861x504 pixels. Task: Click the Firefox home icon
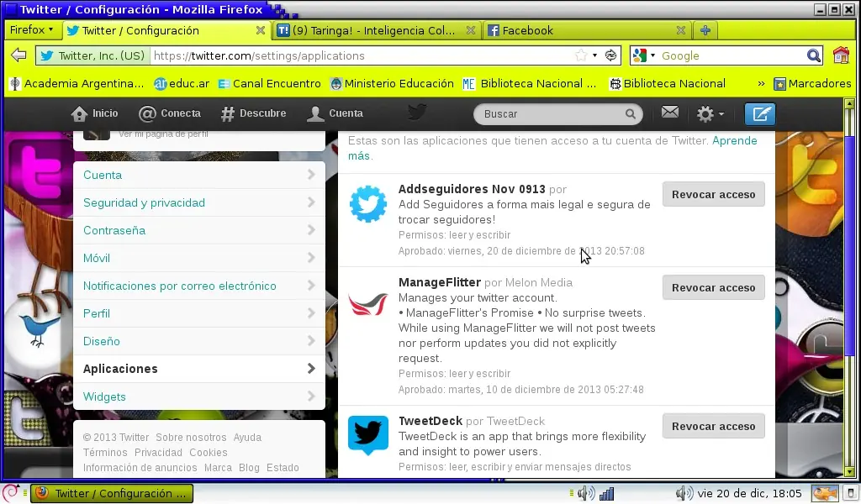841,55
